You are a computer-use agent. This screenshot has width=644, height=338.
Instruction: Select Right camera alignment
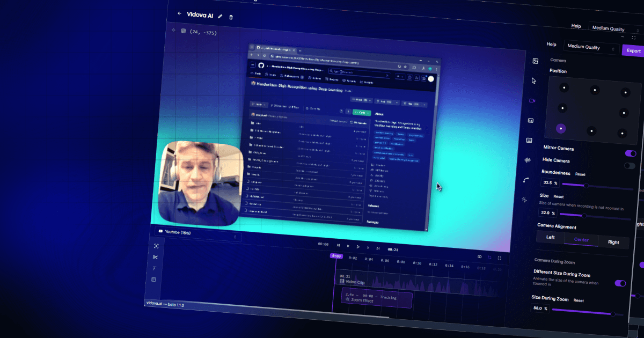pos(613,243)
